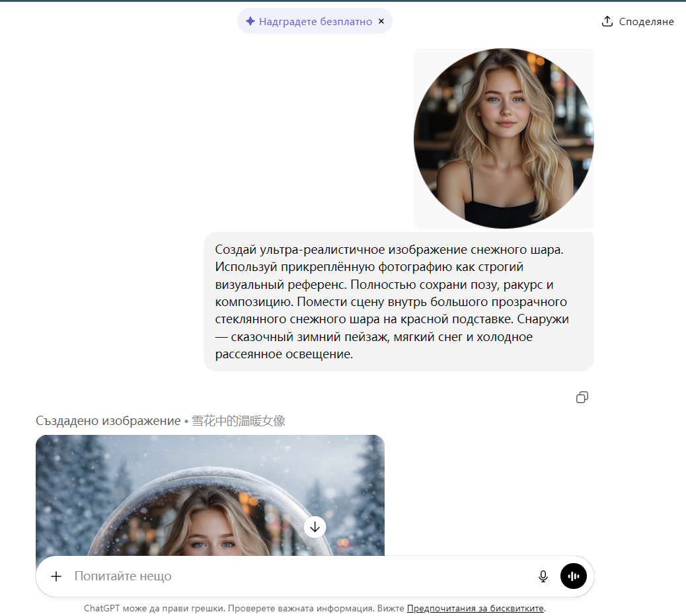Click the user's Russian prompt message bubble
Screen dimensions: 686x616
(399, 301)
